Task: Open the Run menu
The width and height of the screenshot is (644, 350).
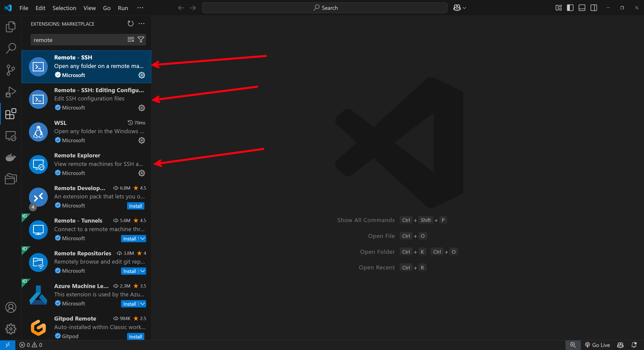Action: coord(123,8)
